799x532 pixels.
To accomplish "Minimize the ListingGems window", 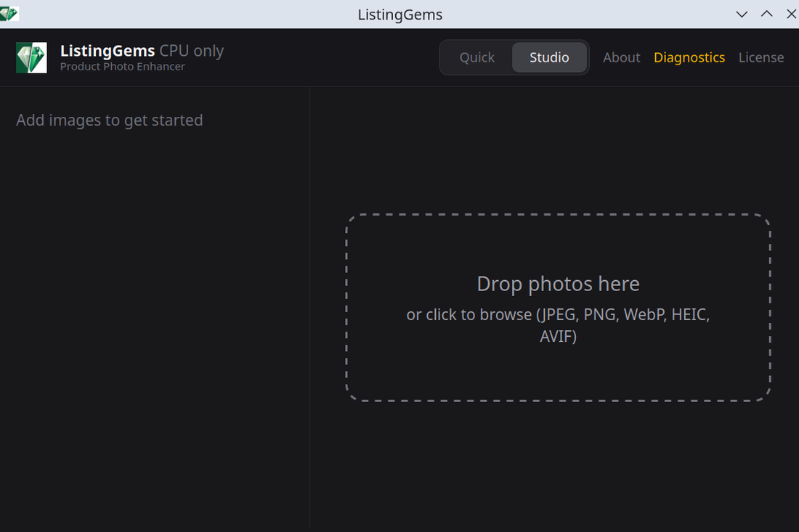I will 742,15.
